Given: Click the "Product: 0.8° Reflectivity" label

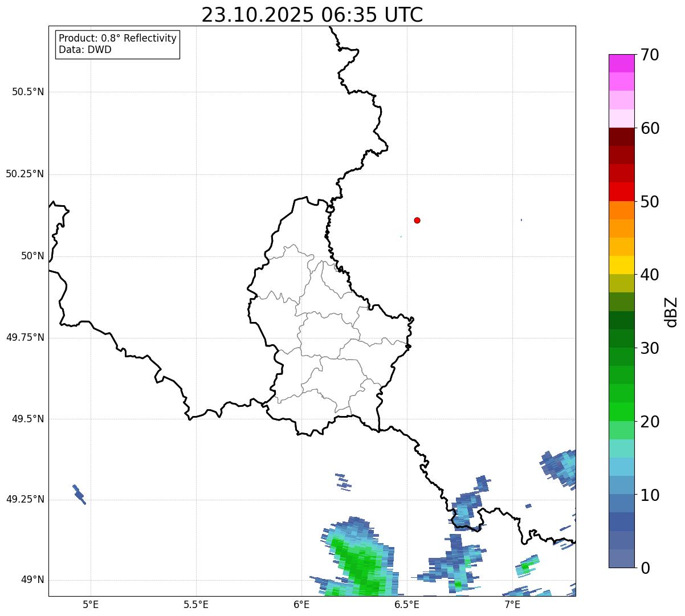Looking at the screenshot, I should [118, 38].
